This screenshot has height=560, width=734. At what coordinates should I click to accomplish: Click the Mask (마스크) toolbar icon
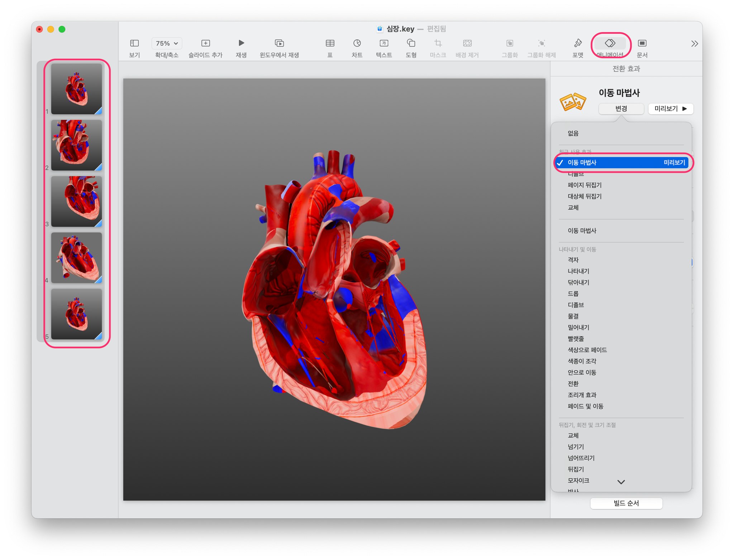pos(438,43)
